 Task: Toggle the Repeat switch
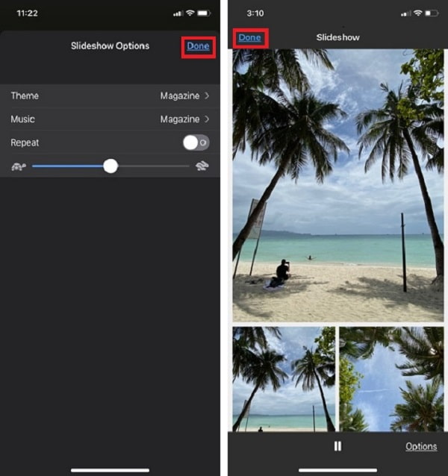tap(196, 143)
